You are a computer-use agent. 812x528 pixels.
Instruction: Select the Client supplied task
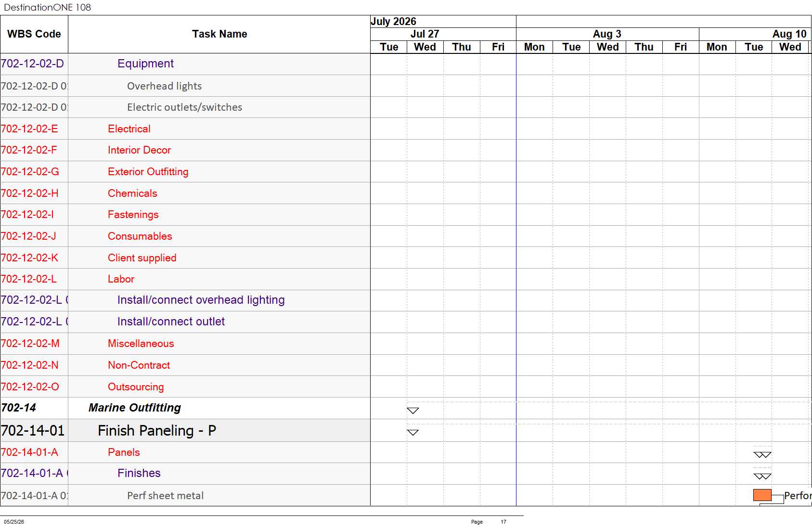[142, 258]
